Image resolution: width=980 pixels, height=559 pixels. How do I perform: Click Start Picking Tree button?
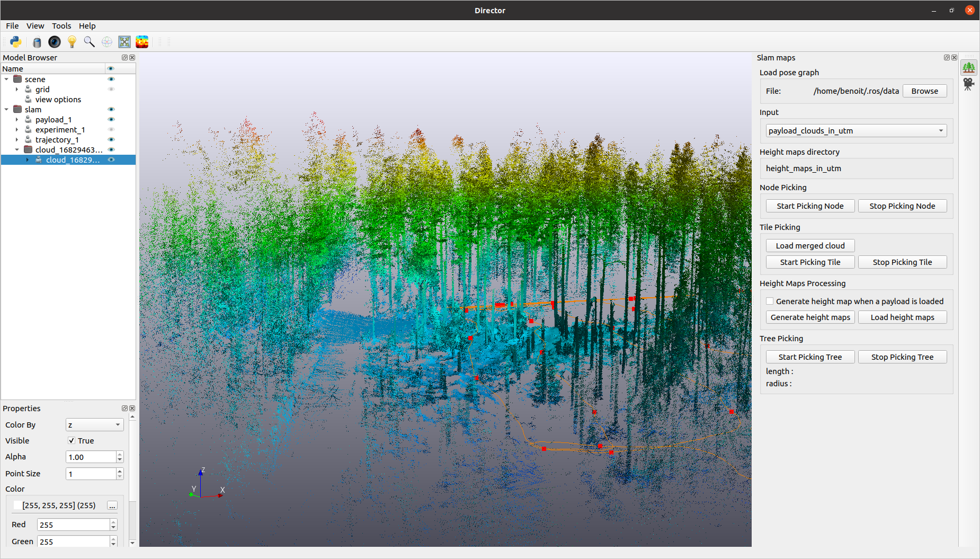810,357
